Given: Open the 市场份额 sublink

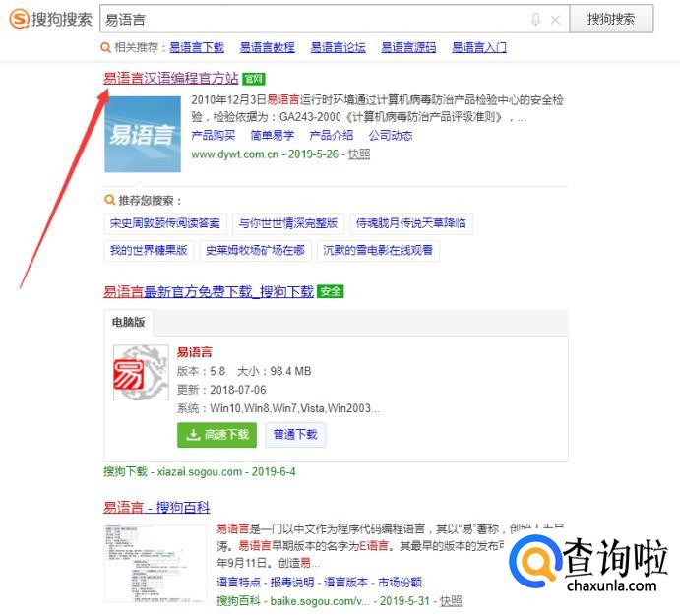Looking at the screenshot, I should 400,582.
